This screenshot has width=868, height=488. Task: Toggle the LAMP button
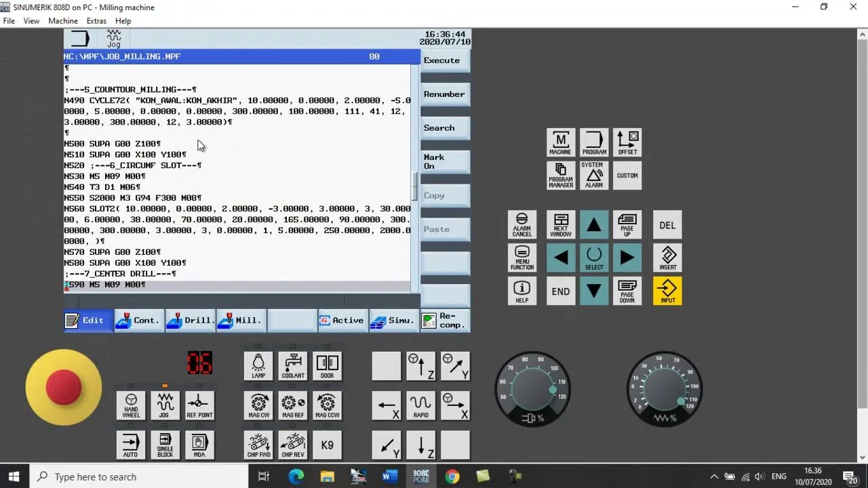258,366
